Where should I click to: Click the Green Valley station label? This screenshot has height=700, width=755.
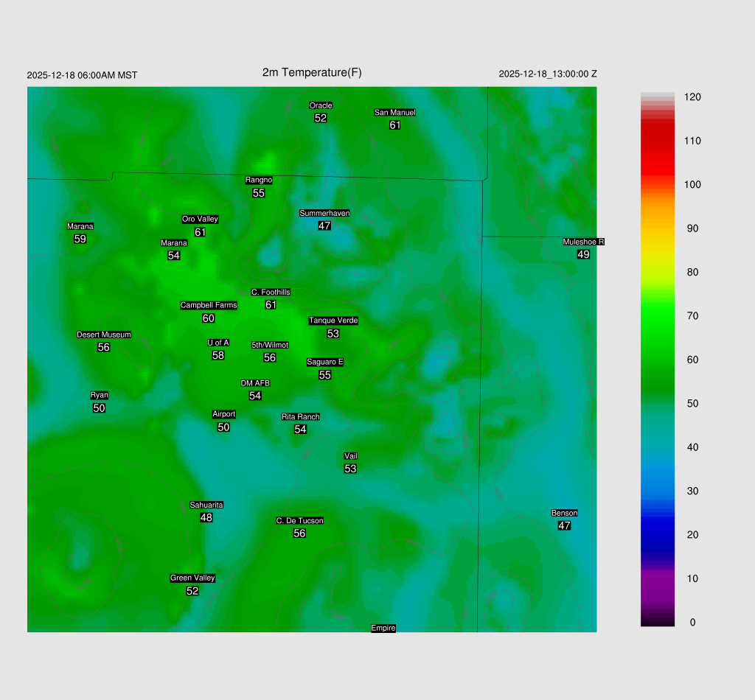tap(192, 578)
